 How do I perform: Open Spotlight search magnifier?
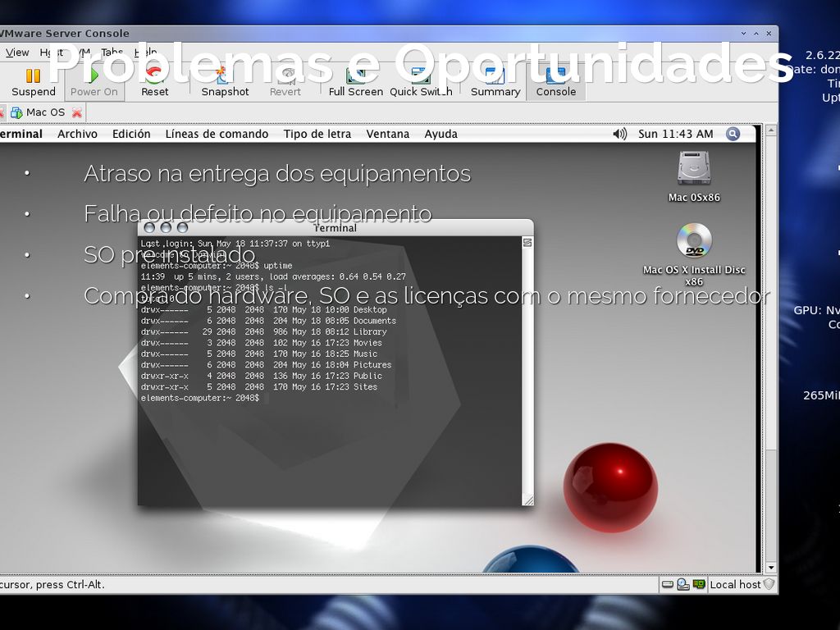(733, 134)
